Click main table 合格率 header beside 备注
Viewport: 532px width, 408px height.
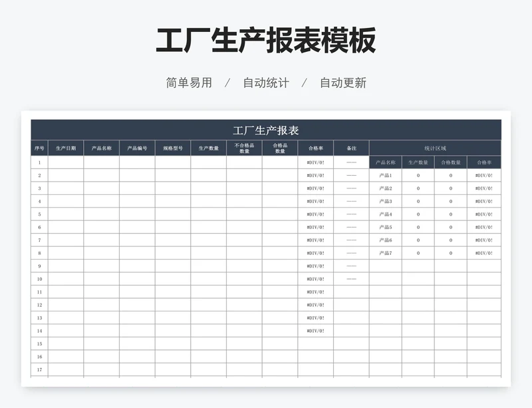(x=315, y=148)
